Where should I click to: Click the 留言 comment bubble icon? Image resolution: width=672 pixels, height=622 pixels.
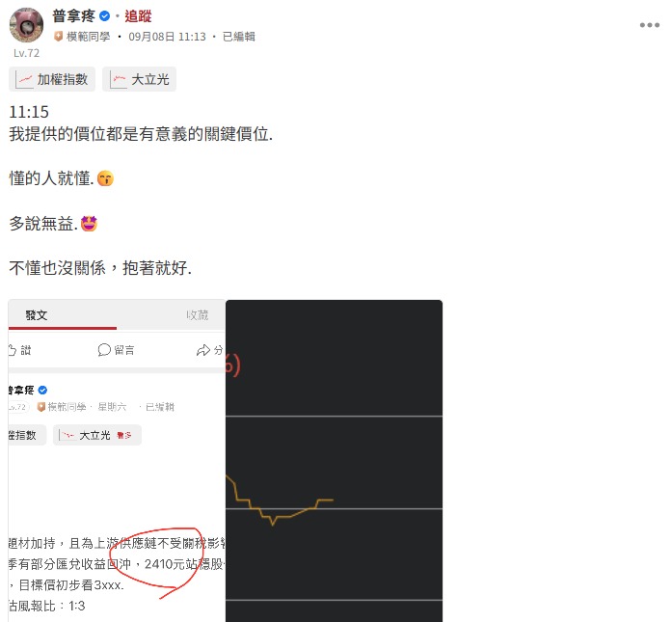pyautogui.click(x=104, y=350)
